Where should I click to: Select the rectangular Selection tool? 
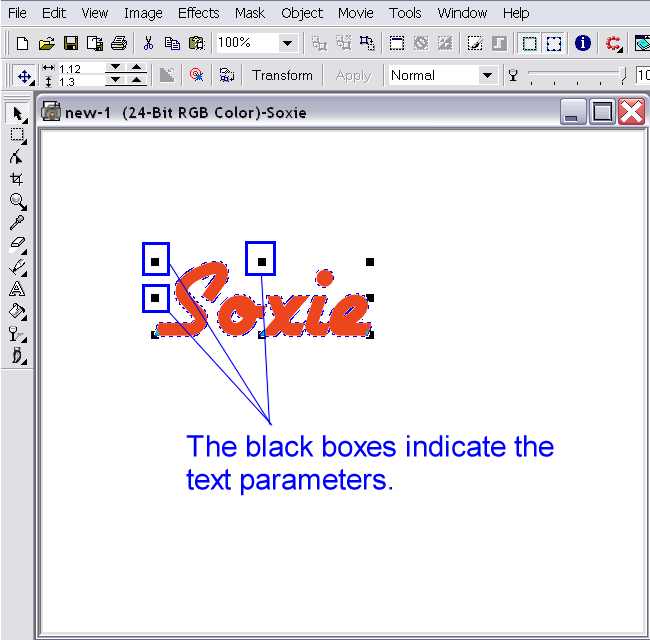[17, 135]
